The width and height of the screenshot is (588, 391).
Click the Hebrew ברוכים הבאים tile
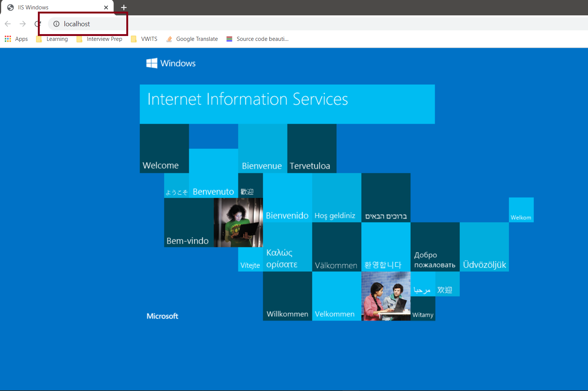(386, 198)
